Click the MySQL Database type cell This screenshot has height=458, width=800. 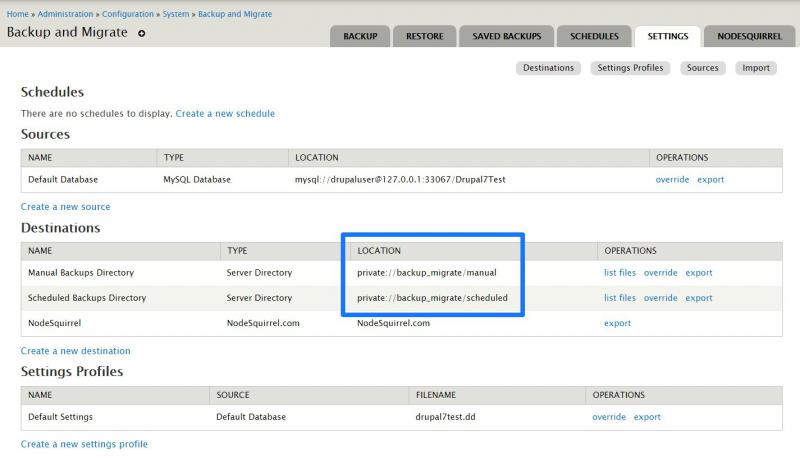[x=197, y=180]
